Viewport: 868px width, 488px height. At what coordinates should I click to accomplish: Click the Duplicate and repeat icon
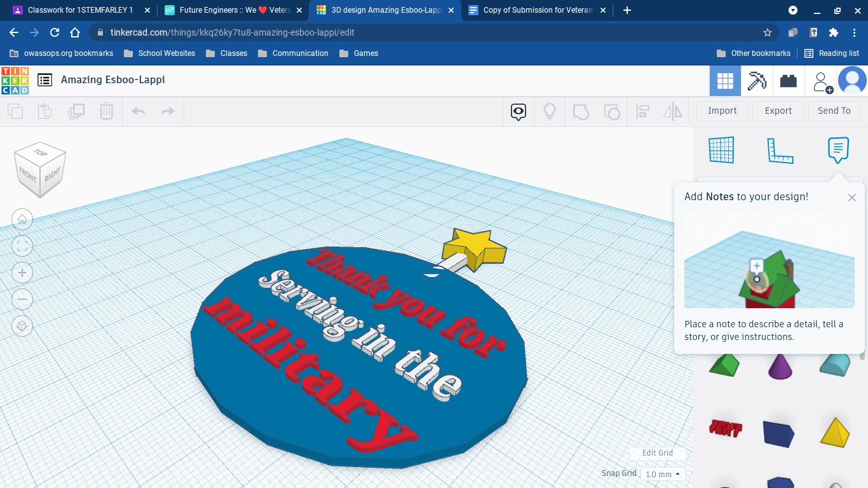click(76, 112)
